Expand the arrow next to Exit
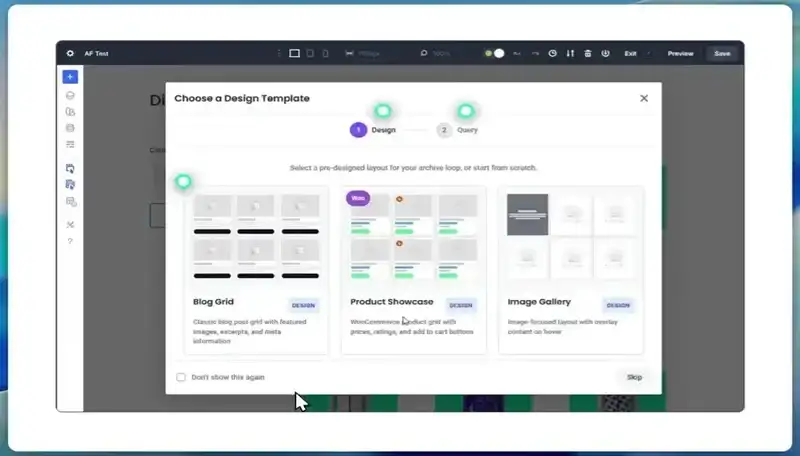The height and width of the screenshot is (456, 800). tap(648, 53)
